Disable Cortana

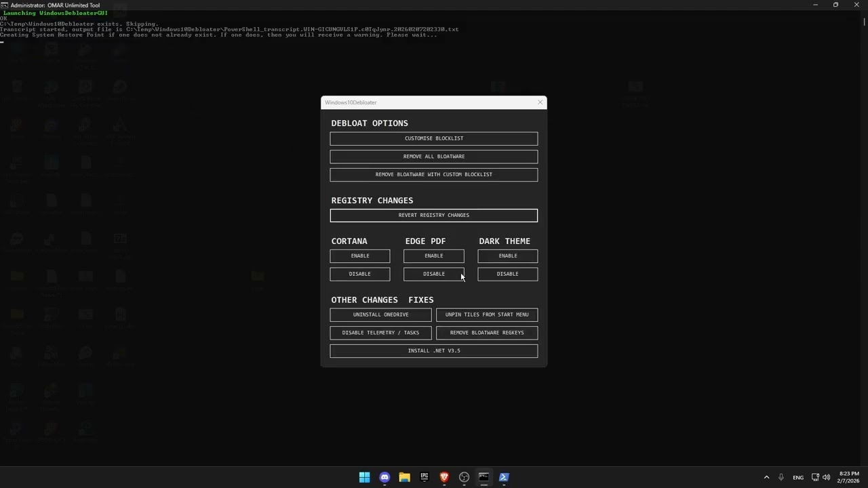(360, 274)
